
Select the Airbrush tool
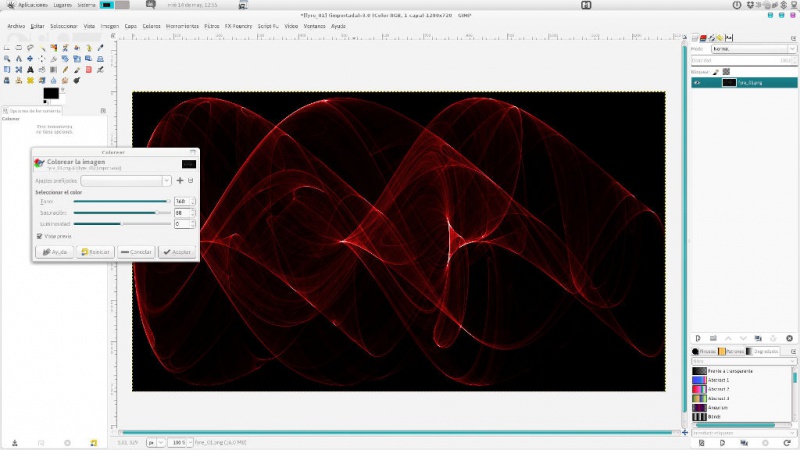(100, 69)
